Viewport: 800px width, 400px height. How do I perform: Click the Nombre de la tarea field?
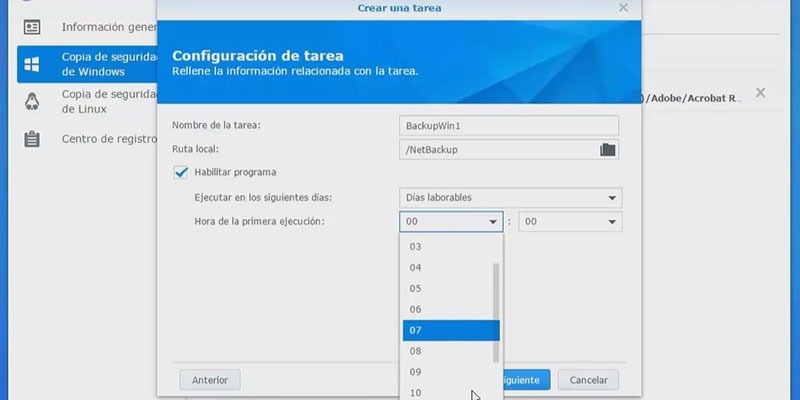click(509, 126)
